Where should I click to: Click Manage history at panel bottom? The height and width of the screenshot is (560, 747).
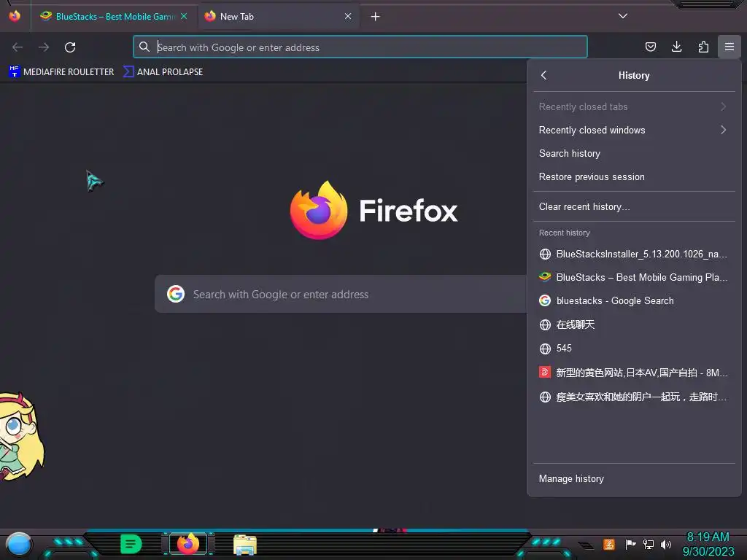634,478
